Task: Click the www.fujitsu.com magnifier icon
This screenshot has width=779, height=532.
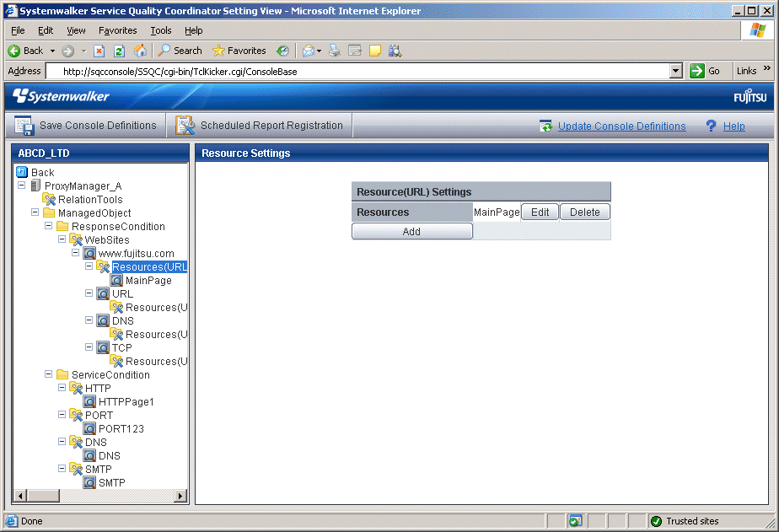Action: (x=89, y=253)
